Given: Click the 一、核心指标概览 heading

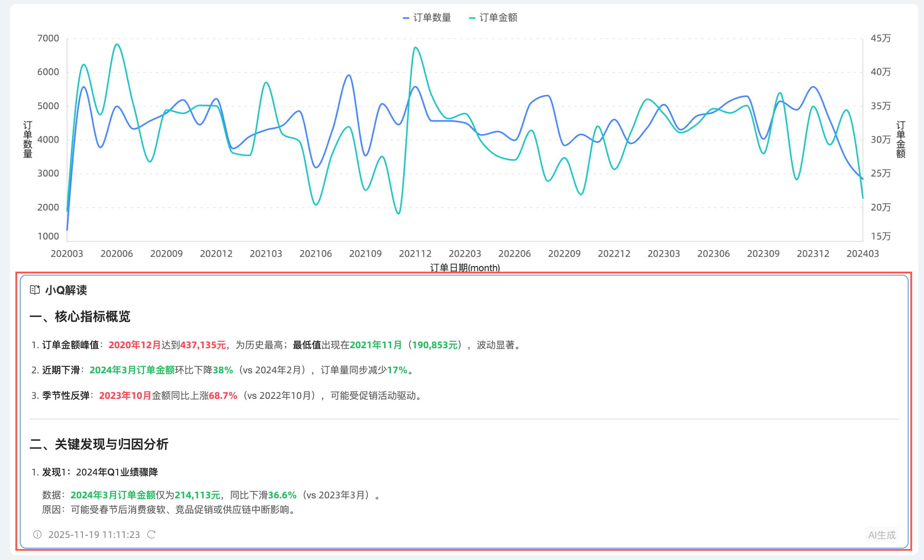Looking at the screenshot, I should [x=80, y=317].
